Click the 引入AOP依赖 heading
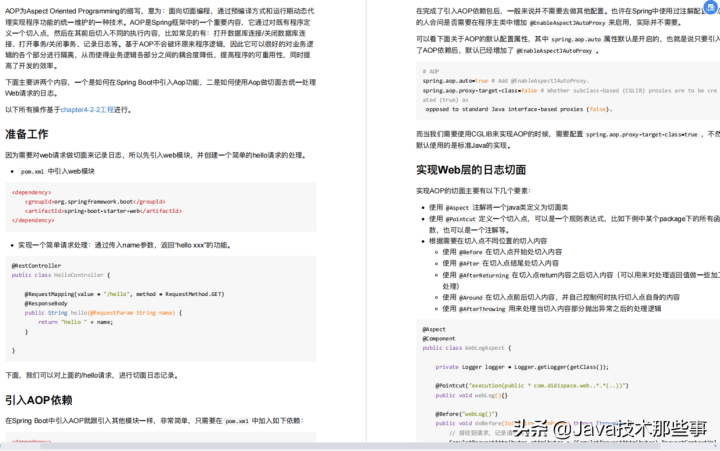 tap(39, 400)
